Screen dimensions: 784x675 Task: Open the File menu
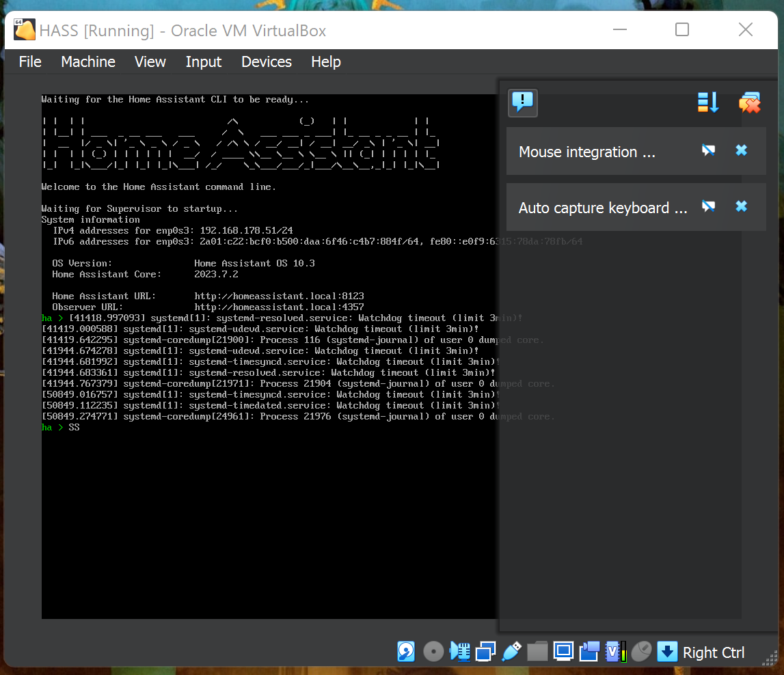pos(30,62)
